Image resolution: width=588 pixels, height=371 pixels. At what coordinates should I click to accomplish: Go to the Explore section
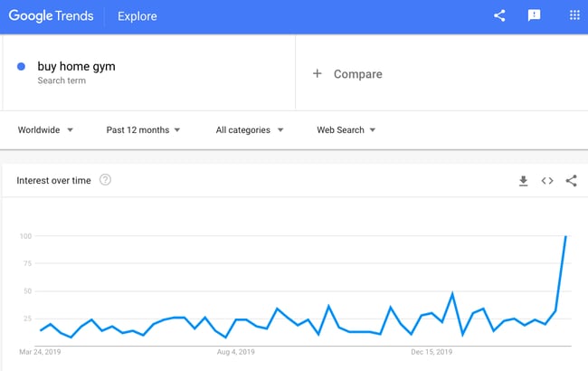pos(138,16)
